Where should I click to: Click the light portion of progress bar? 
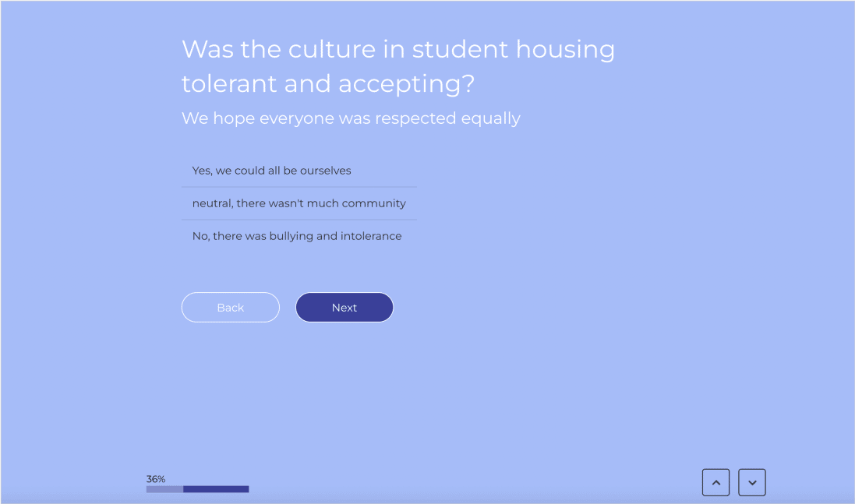pyautogui.click(x=164, y=489)
